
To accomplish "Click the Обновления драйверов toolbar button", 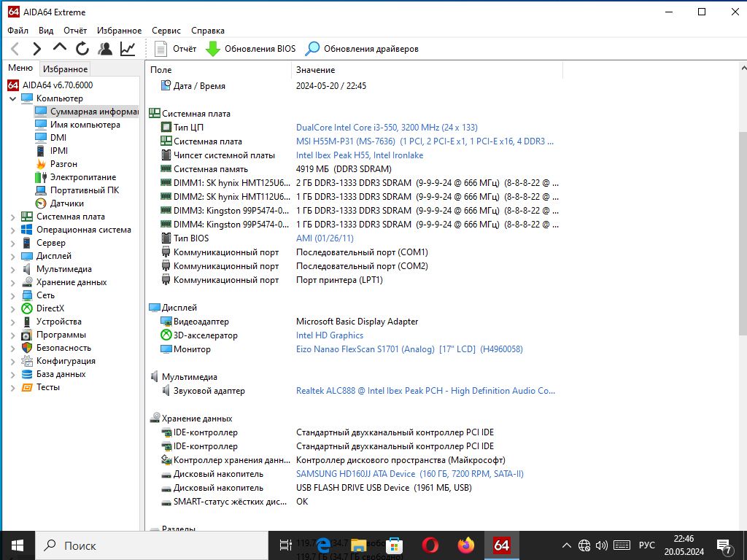I will click(x=362, y=49).
